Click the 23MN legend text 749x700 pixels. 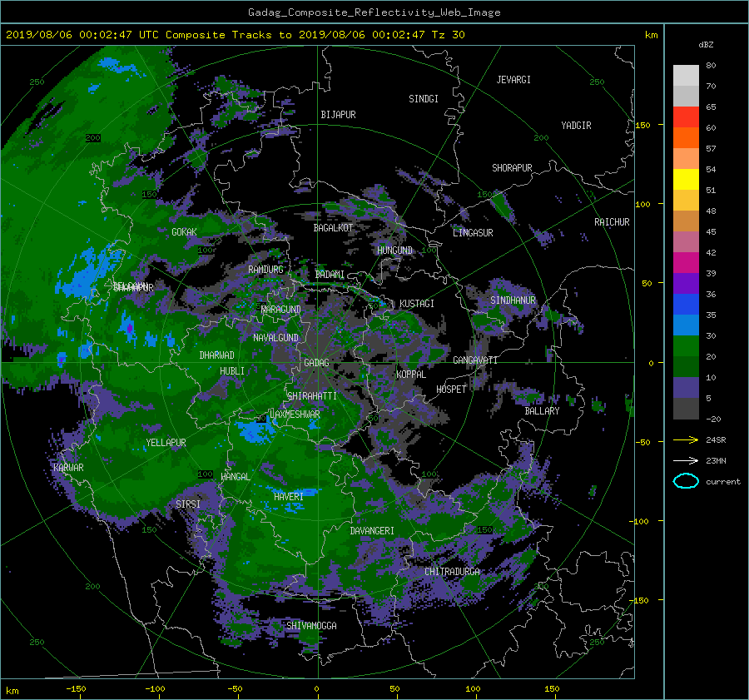716,461
